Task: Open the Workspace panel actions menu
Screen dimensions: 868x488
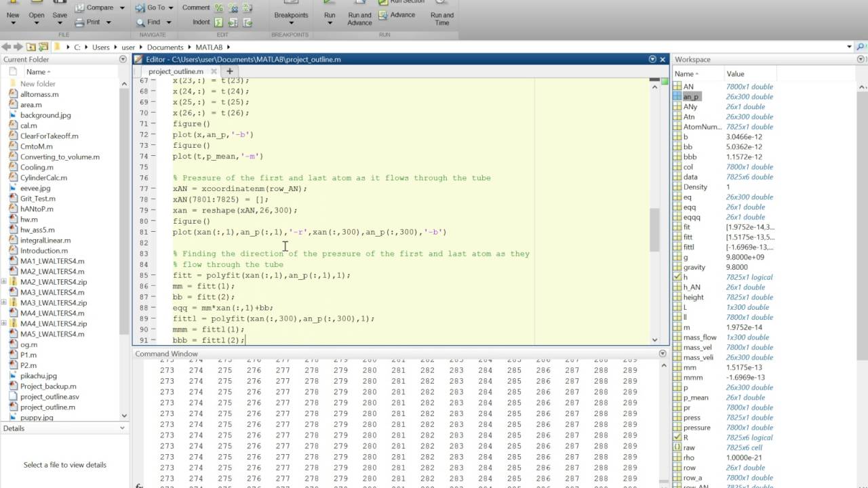Action: pos(861,60)
